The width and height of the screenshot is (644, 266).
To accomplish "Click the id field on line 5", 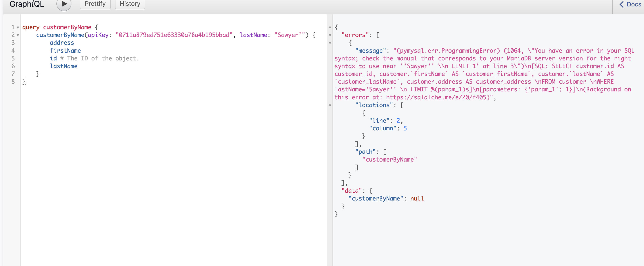I will pos(53,58).
